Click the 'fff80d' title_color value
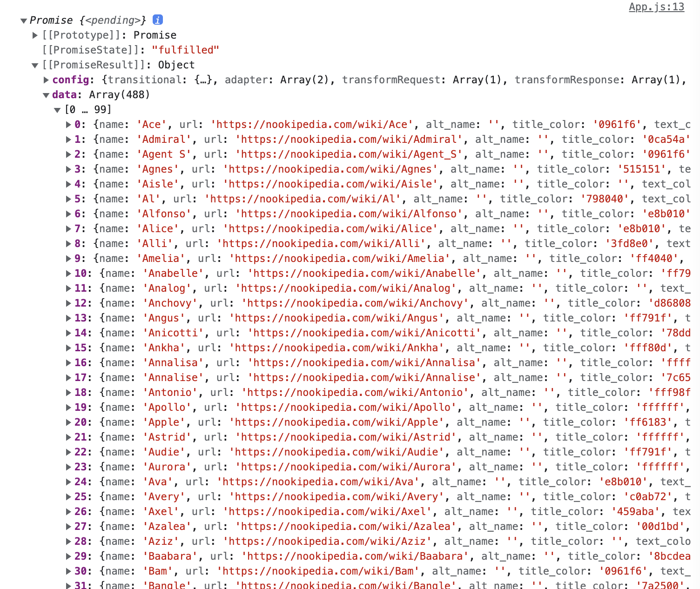Screen dimensions: 700x589 click(x=648, y=348)
